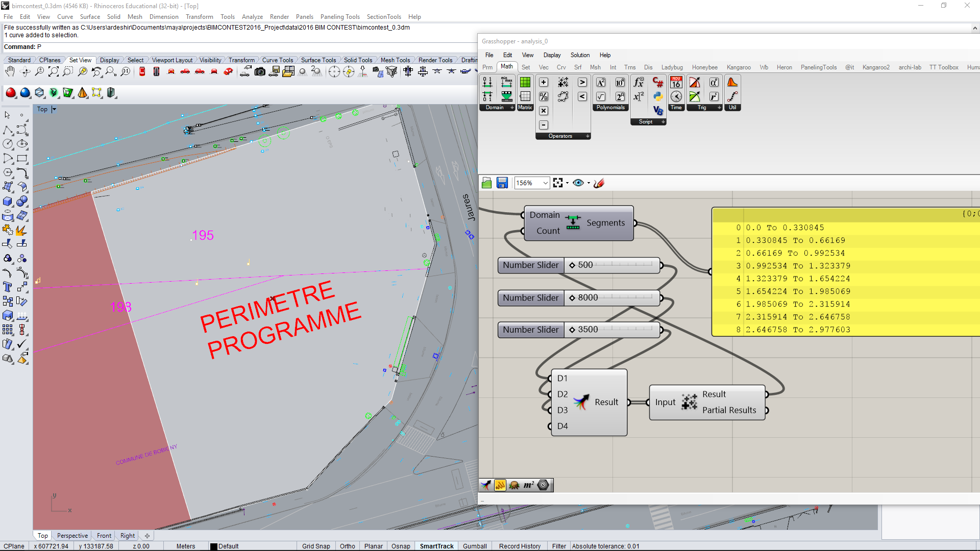The height and width of the screenshot is (551, 980).
Task: Switch to the Perspective viewport tab
Action: pyautogui.click(x=72, y=536)
